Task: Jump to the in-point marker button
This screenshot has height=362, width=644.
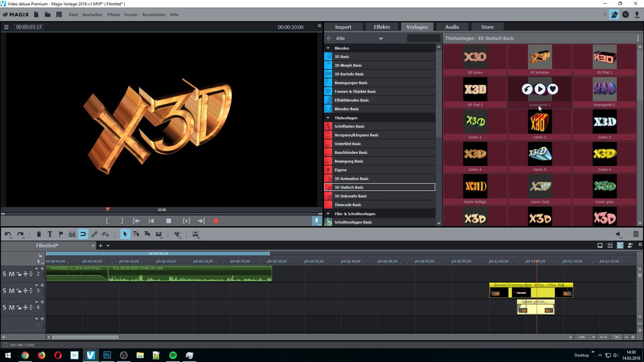Action: tap(136, 221)
